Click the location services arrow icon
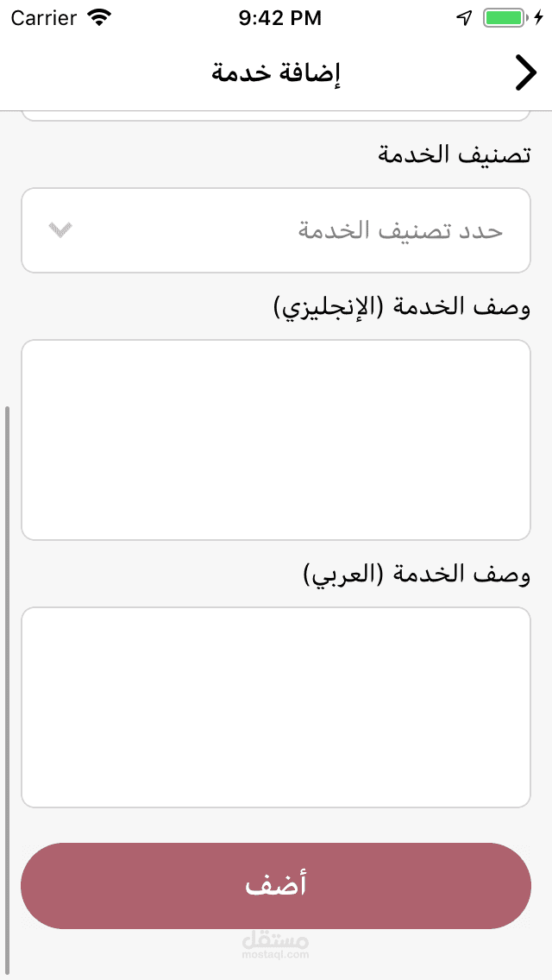This screenshot has width=552, height=980. click(x=465, y=17)
